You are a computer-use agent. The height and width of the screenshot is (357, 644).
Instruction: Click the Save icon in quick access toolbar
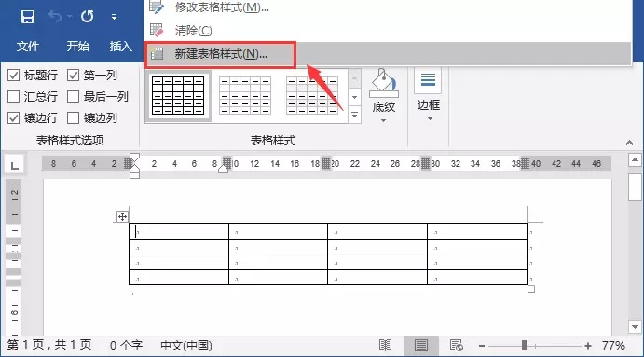pyautogui.click(x=28, y=17)
